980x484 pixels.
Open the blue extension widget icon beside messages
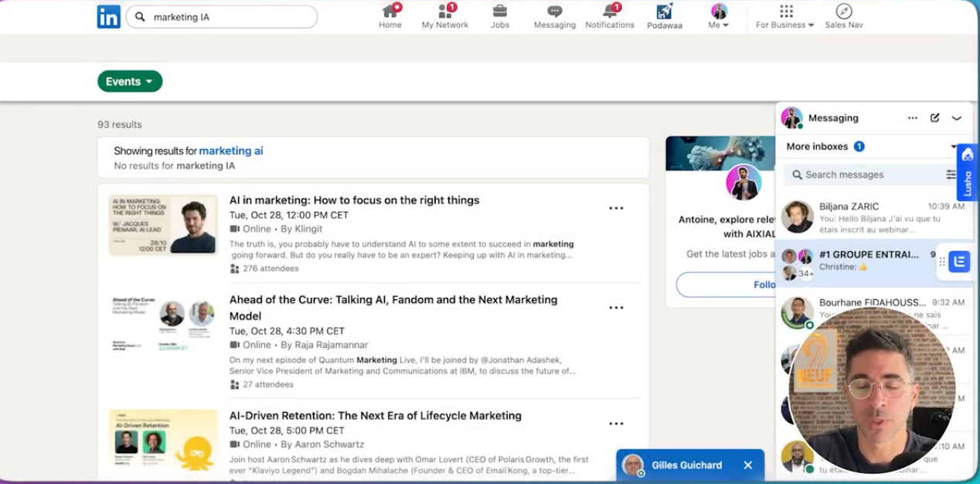[x=959, y=261]
